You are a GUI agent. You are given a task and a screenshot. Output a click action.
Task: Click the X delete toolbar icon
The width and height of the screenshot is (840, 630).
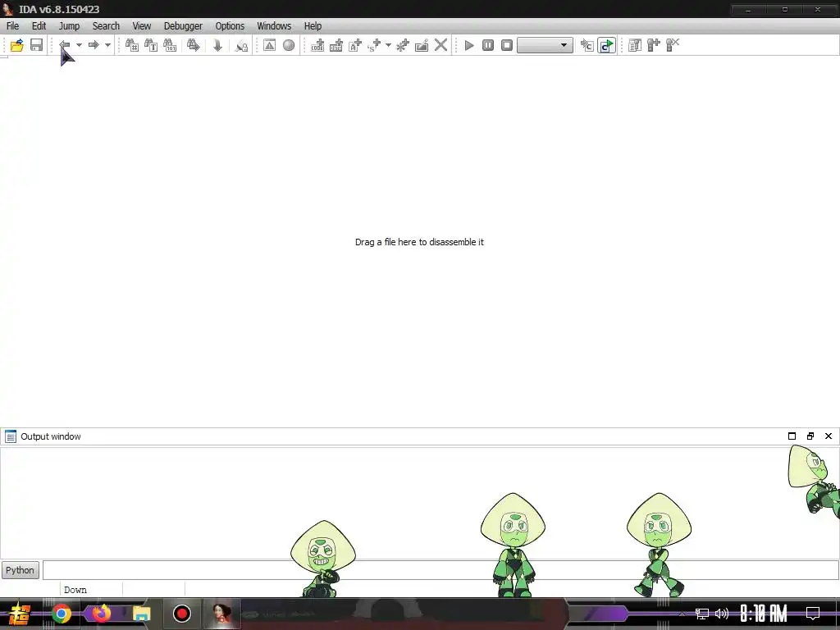441,46
